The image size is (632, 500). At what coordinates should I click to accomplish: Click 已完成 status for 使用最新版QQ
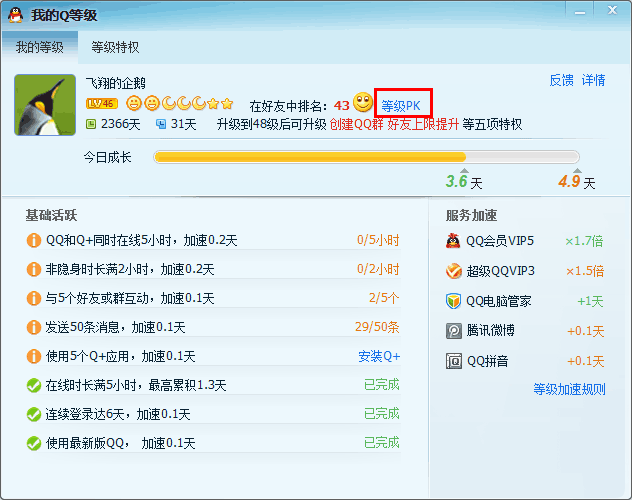click(x=382, y=443)
